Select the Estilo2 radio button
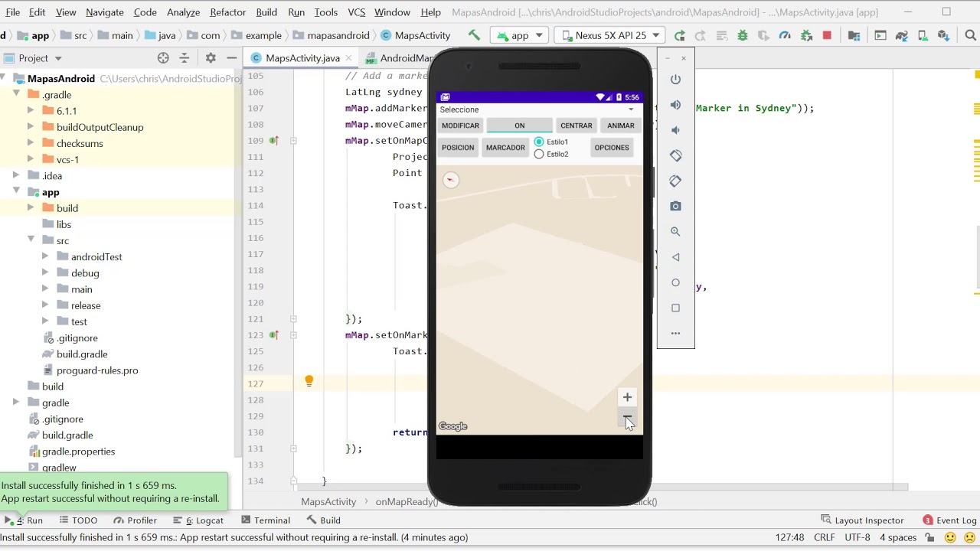980x551 pixels. click(539, 154)
